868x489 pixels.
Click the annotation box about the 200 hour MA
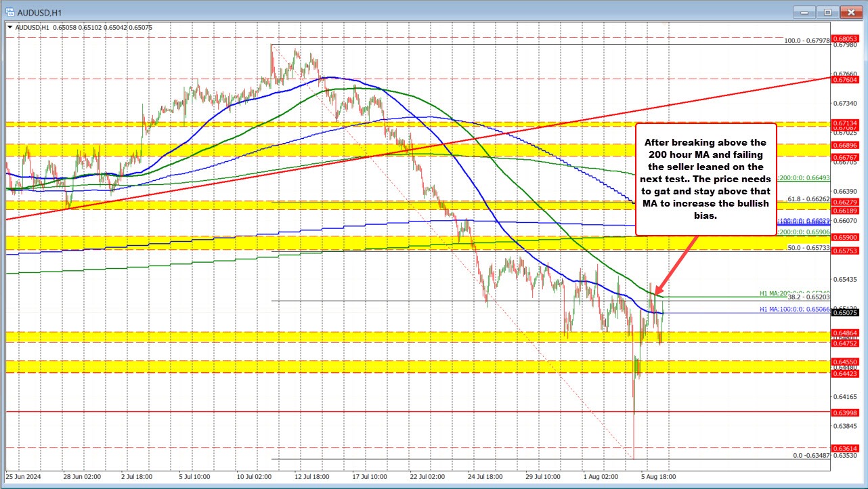pos(706,177)
